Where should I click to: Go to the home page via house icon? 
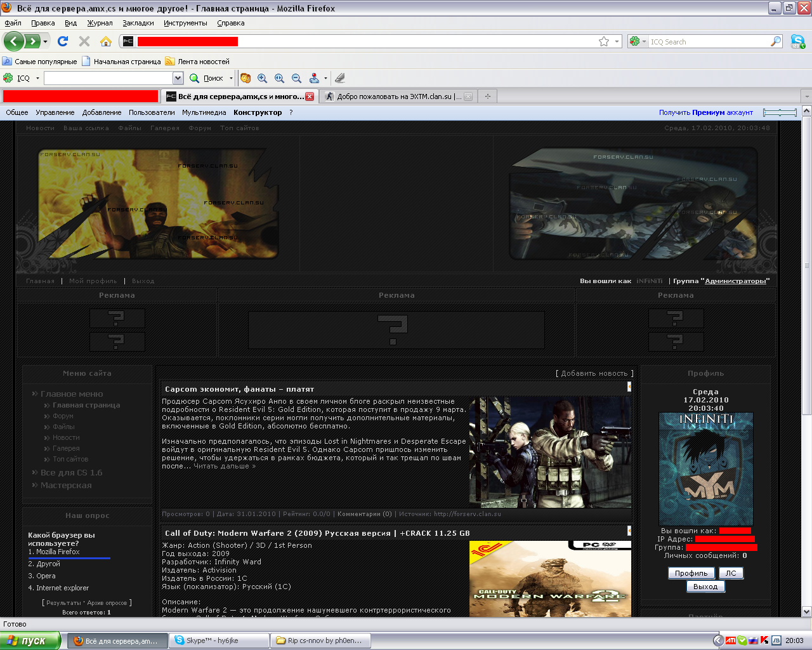(x=106, y=41)
